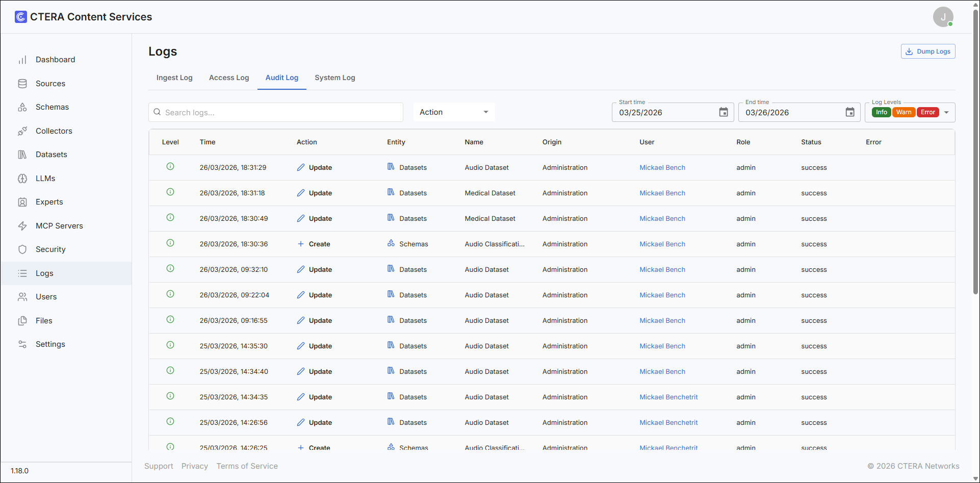This screenshot has width=980, height=483.
Task: Select the Audit Log tab
Action: pyautogui.click(x=282, y=78)
